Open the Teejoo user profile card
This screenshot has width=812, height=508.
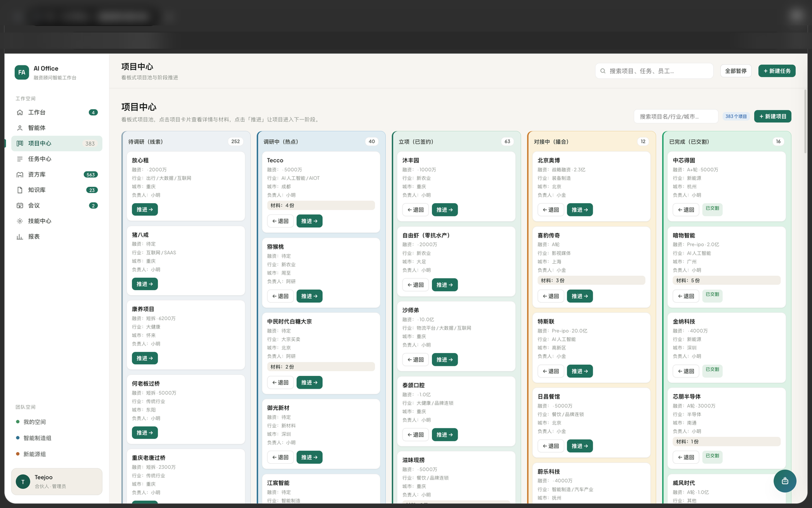point(57,482)
